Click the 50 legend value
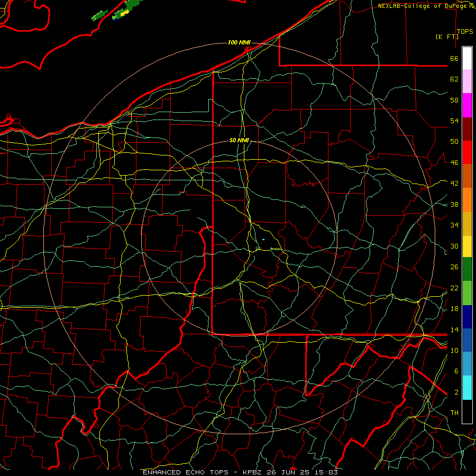The height and width of the screenshot is (476, 476). point(454,142)
